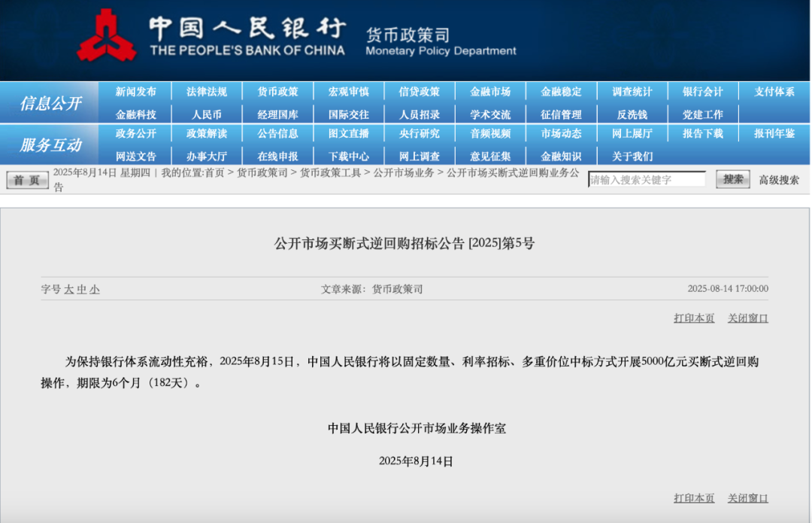Select 人民币 in the navigation bar
Viewport: 812px width, 523px height.
(x=207, y=115)
